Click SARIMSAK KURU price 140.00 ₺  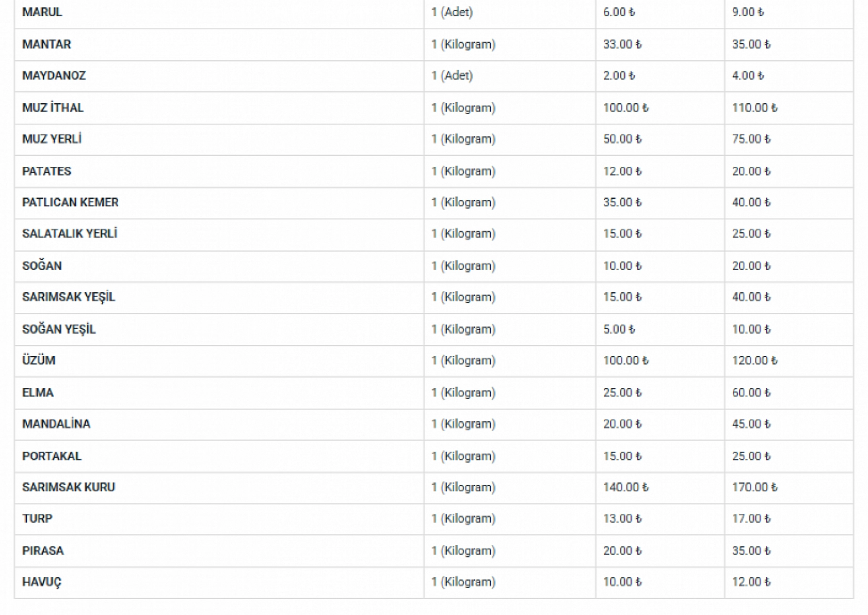tap(625, 487)
